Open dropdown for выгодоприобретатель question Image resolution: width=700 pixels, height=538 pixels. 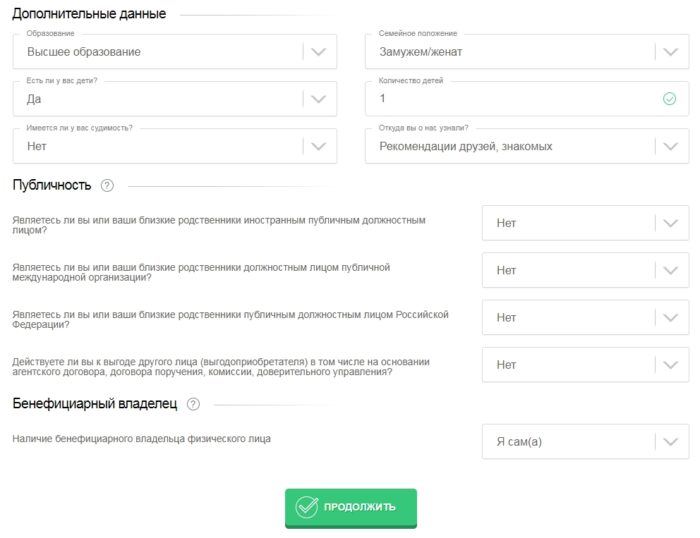[585, 364]
